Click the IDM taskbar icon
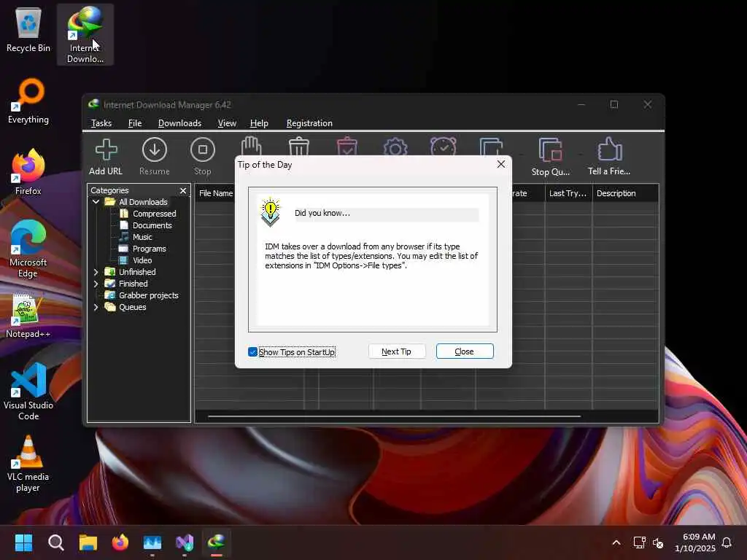Image resolution: width=747 pixels, height=560 pixels. click(x=217, y=542)
